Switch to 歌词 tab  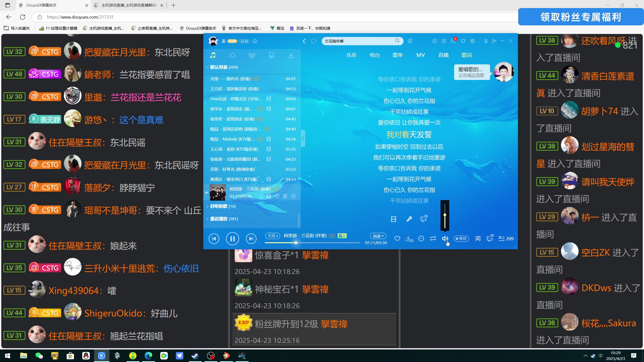(x=467, y=55)
